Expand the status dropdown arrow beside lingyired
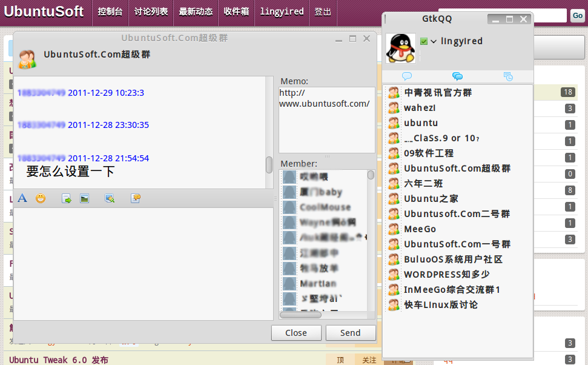Viewport: 588px width, 365px height. click(434, 41)
